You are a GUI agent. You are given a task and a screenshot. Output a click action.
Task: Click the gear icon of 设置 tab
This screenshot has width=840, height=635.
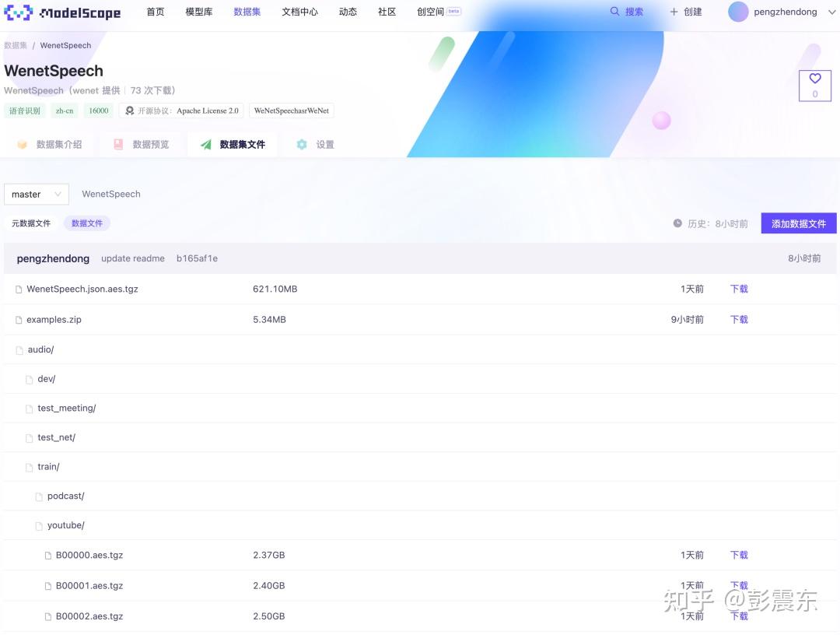click(302, 144)
